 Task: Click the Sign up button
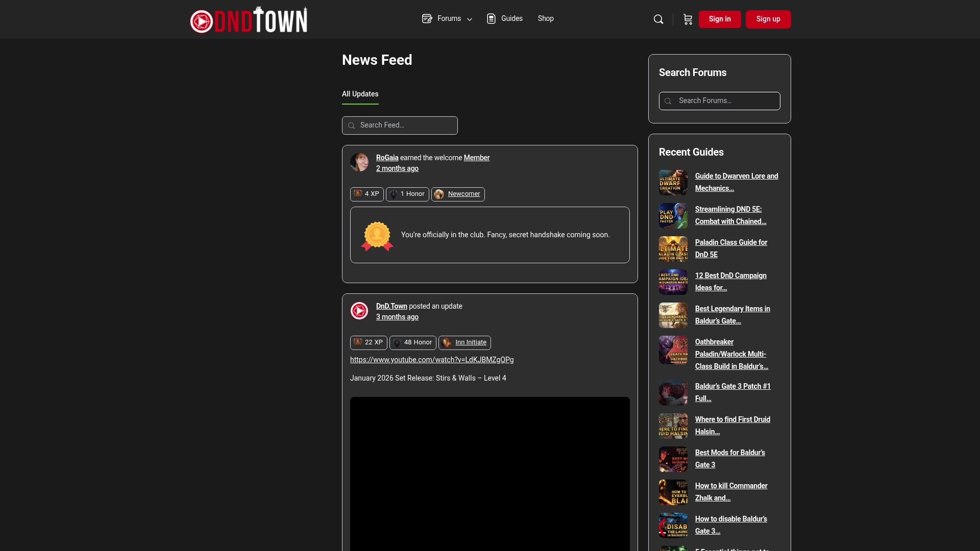pyautogui.click(x=768, y=19)
